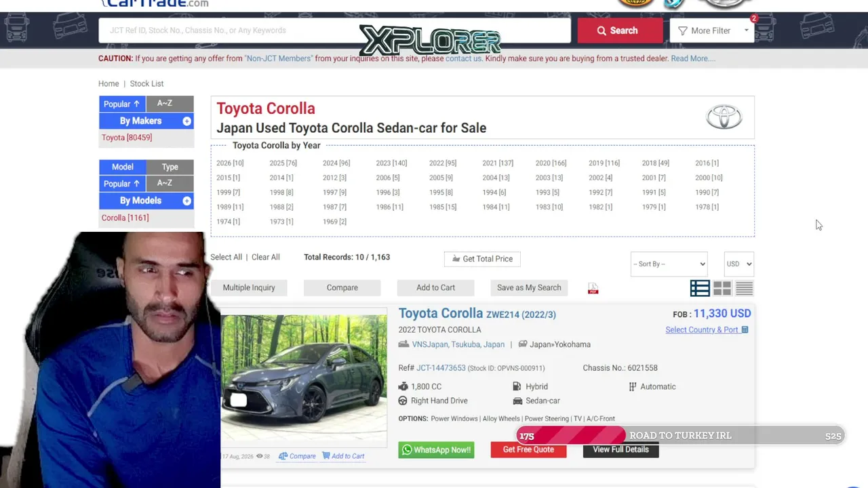Open reference JCT-14473653 link
The height and width of the screenshot is (488, 868).
441,368
